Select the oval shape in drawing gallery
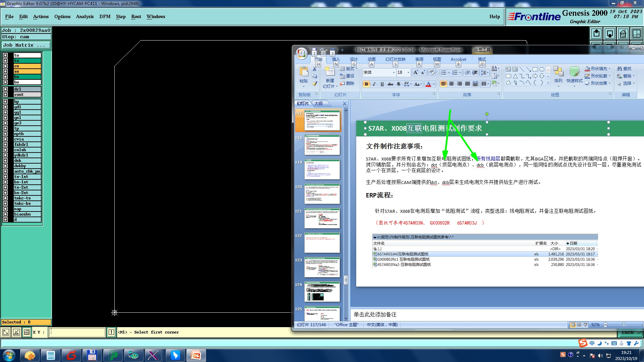The width and height of the screenshot is (644, 362). tap(542, 69)
